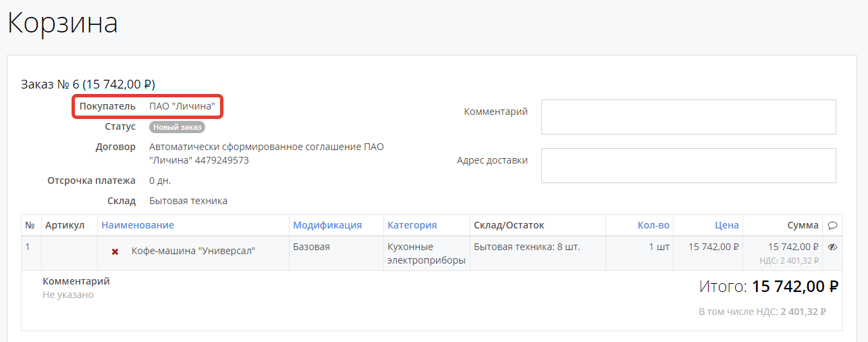Viewport: 868px width, 342px height.
Task: Click the automatically generated contract text
Action: 266,153
